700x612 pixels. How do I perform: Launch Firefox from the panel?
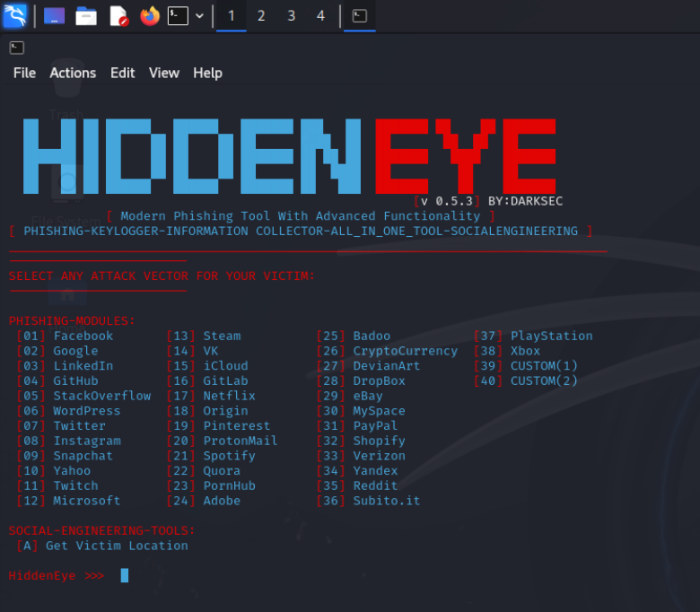point(150,16)
